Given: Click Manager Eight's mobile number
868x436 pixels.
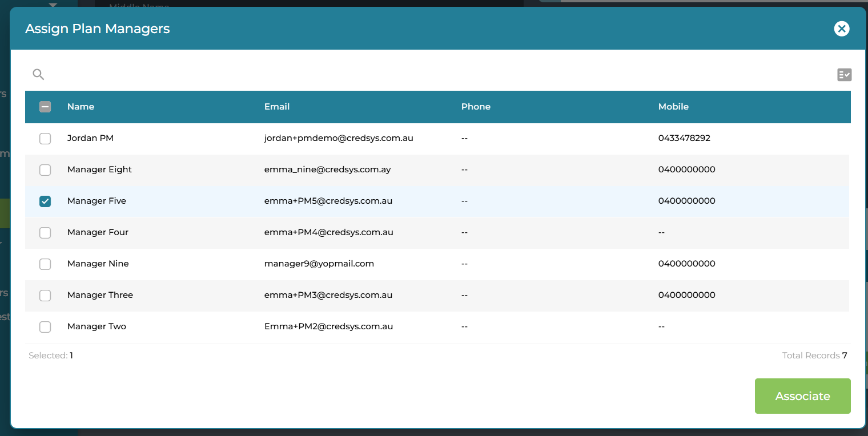Looking at the screenshot, I should point(686,169).
